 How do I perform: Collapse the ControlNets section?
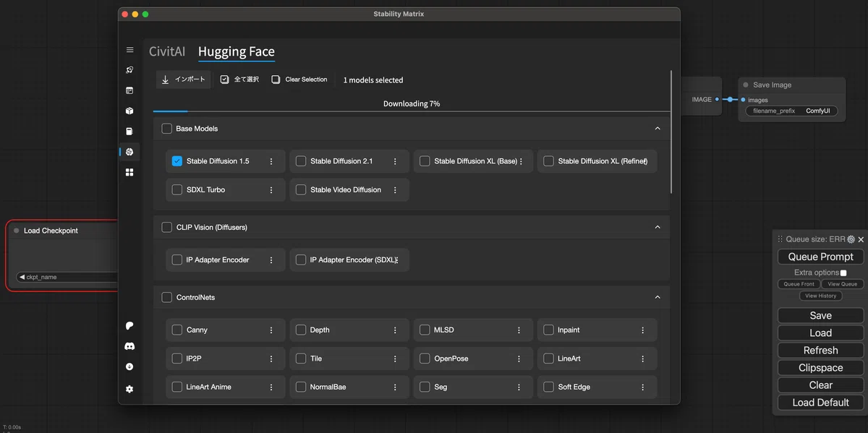[658, 297]
